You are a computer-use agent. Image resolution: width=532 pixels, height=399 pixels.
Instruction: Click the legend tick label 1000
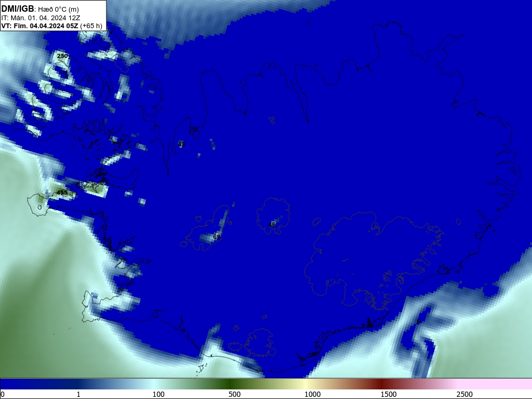312,394
